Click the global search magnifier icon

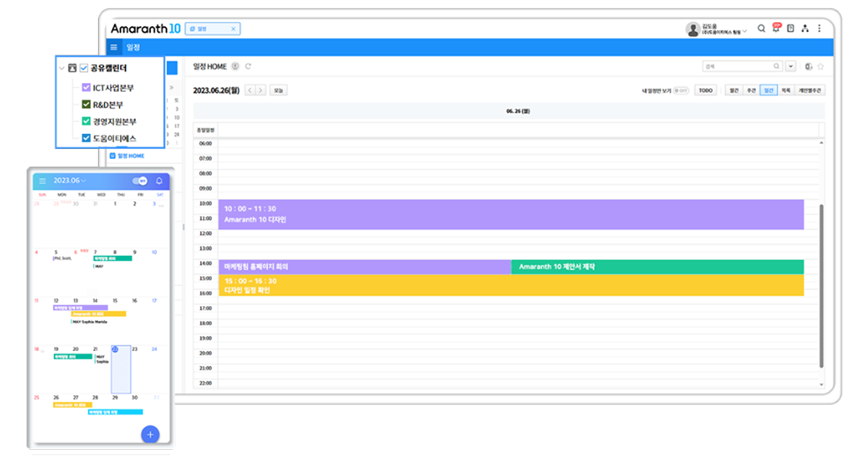[x=761, y=29]
